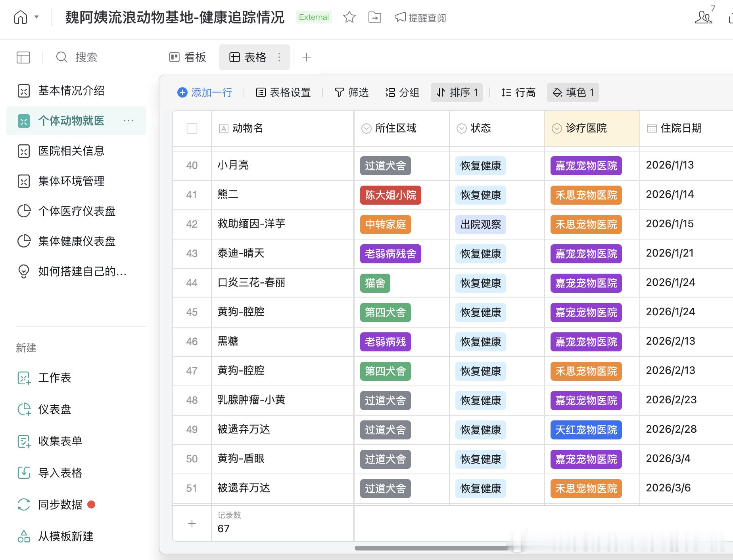Click the 熊二 name cell

click(282, 195)
